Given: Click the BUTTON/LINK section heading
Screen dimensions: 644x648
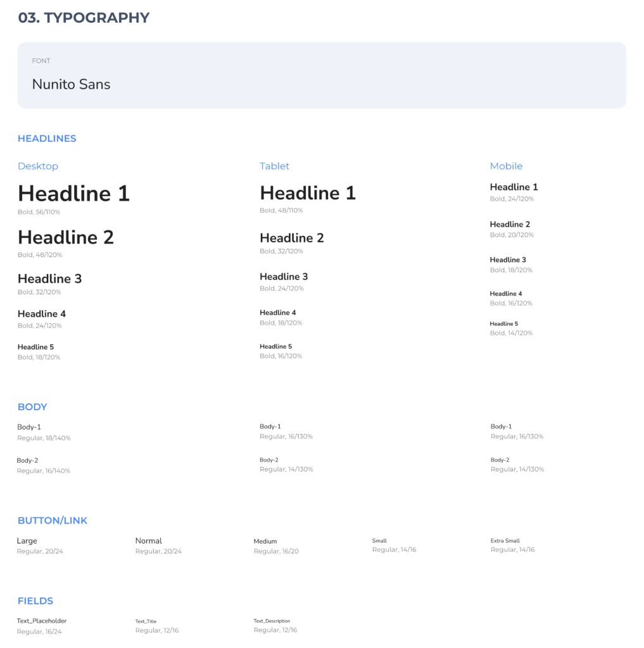Looking at the screenshot, I should pyautogui.click(x=53, y=520).
